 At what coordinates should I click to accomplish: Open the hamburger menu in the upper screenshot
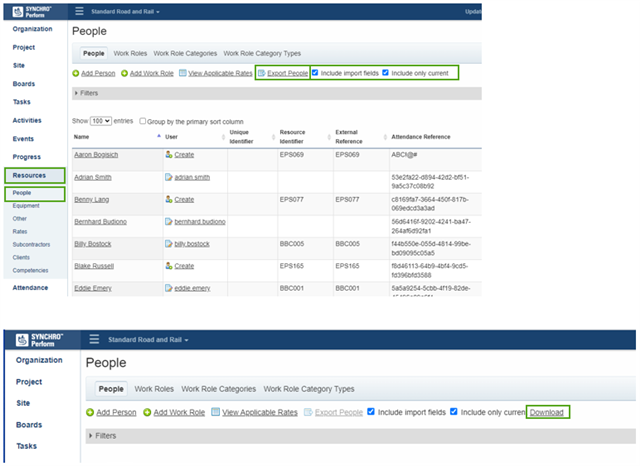(79, 11)
